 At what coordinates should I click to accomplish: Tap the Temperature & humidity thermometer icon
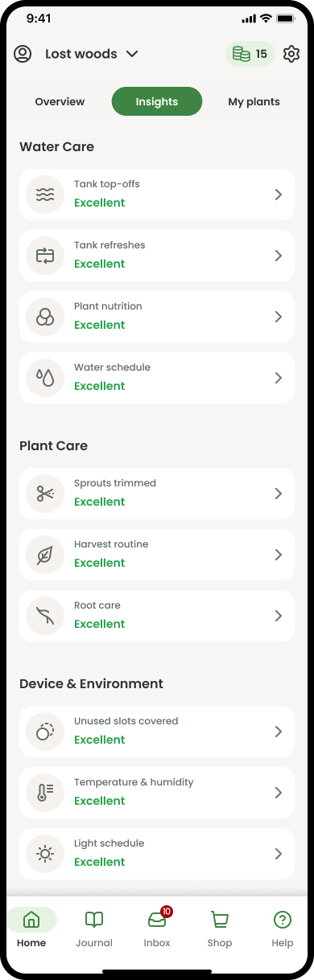click(x=45, y=792)
